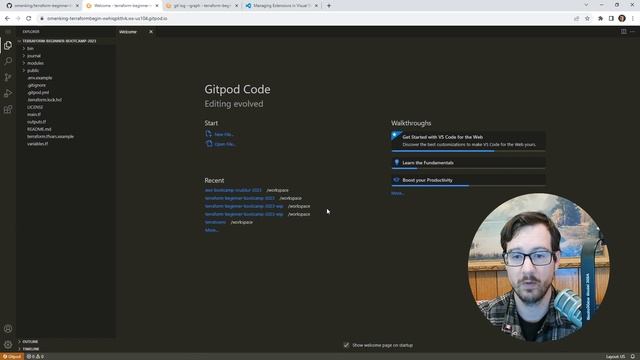The height and width of the screenshot is (360, 640).
Task: Open browser Extensions puzzle icon
Action: click(x=600, y=18)
